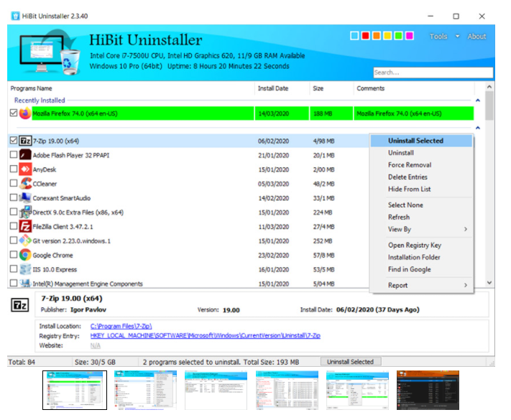
Task: Click the monitor and recycle bin logo
Action: (50, 52)
